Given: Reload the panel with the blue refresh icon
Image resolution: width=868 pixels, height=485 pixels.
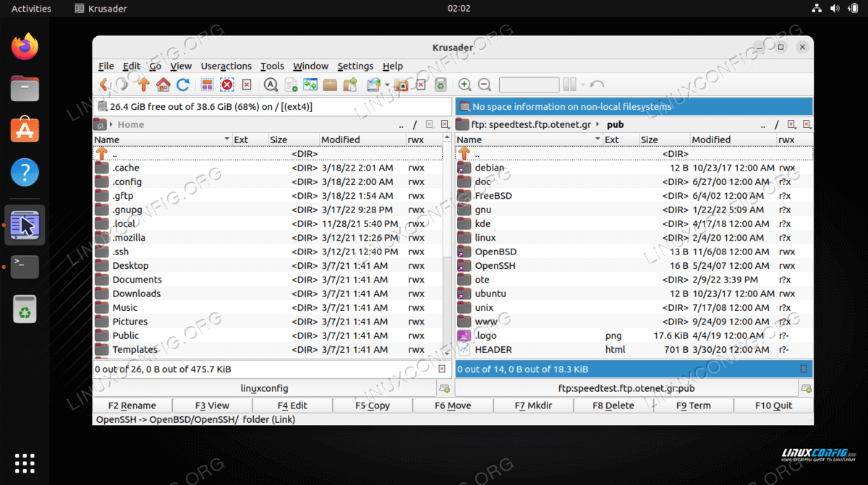Looking at the screenshot, I should pos(183,85).
